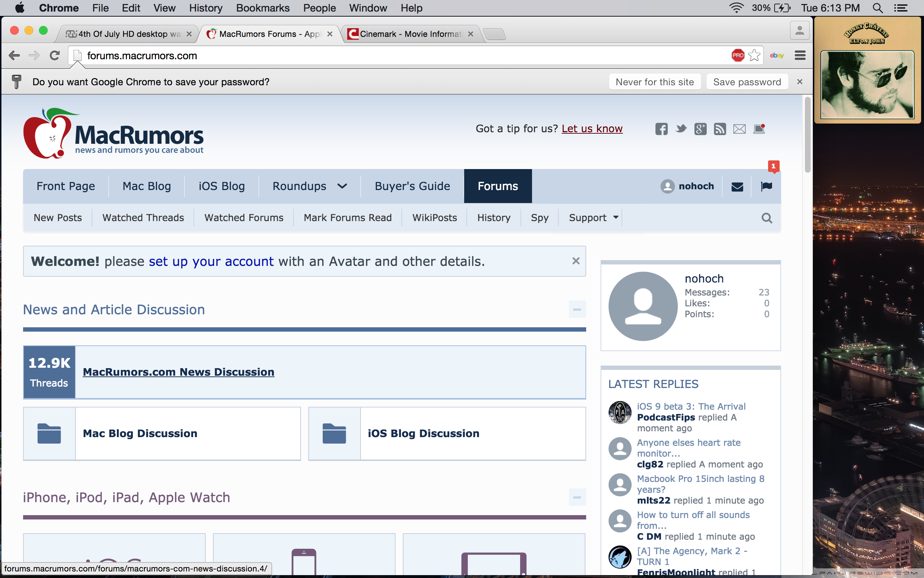The image size is (924, 578).
Task: Open the inbox envelope in nav bar
Action: [x=737, y=186]
